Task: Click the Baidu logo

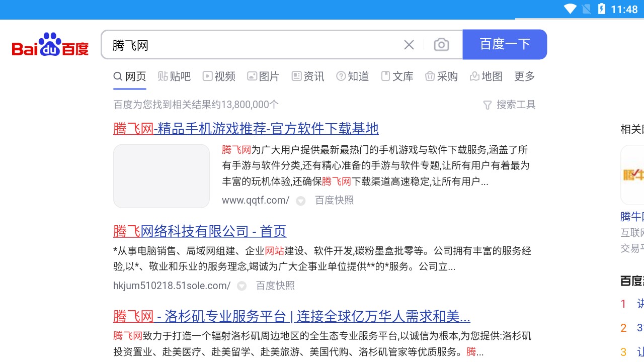Action: tap(50, 45)
